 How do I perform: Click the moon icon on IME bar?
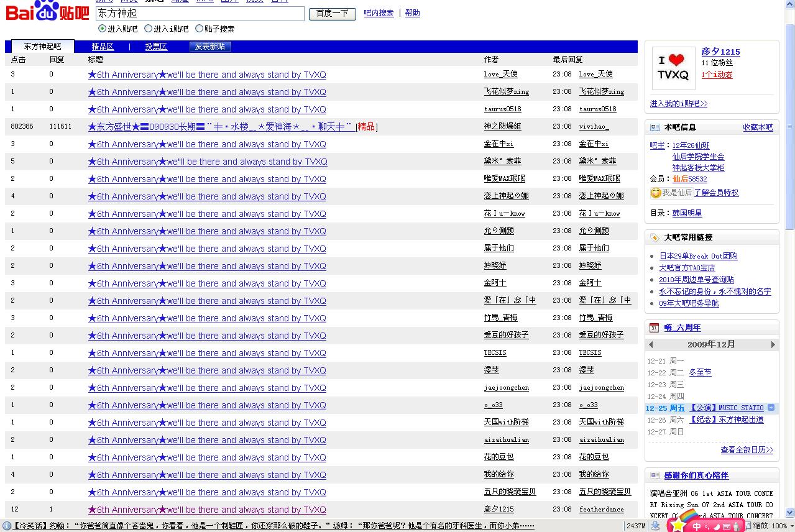[x=717, y=526]
